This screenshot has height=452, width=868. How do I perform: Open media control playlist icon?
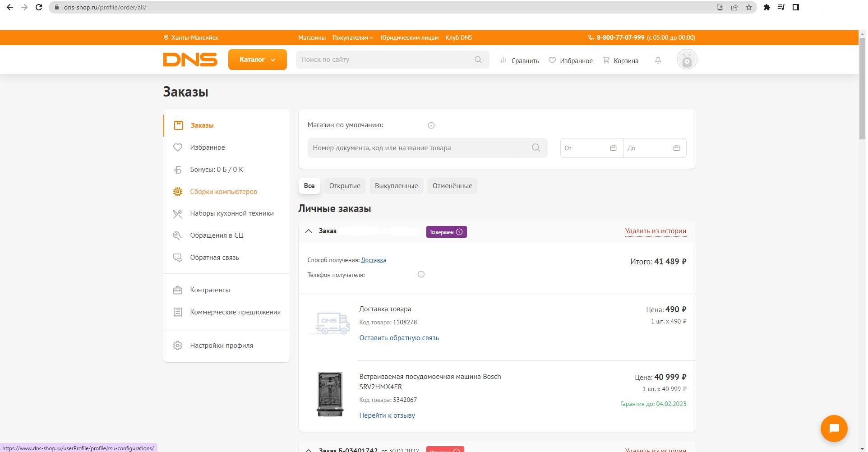pos(781,7)
